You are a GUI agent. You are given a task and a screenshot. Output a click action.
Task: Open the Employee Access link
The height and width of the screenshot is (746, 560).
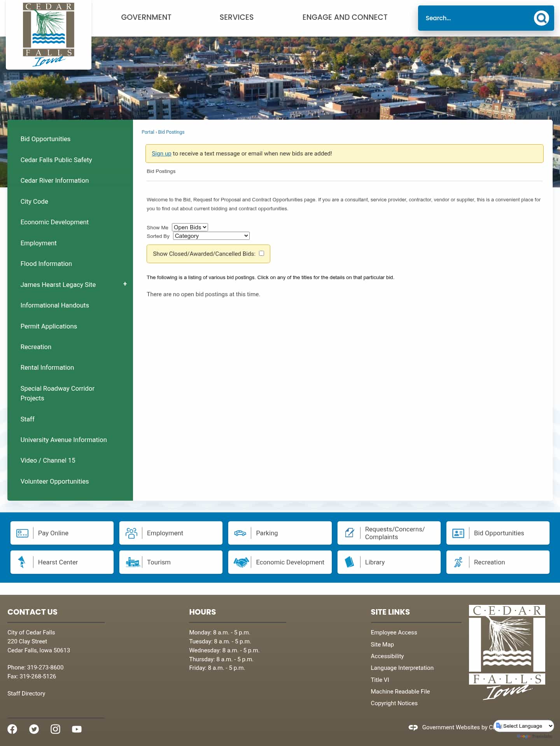(394, 632)
